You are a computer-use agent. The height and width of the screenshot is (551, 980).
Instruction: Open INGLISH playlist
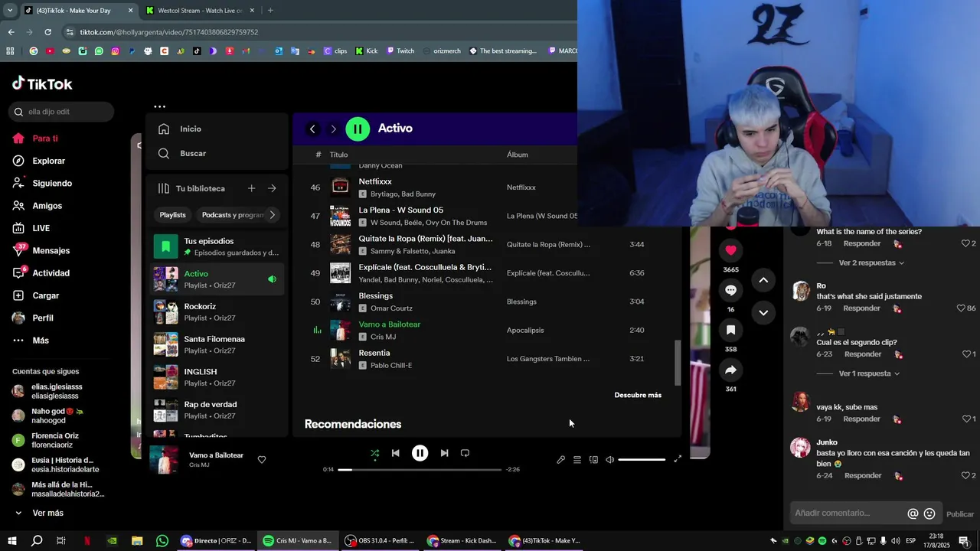pos(217,377)
